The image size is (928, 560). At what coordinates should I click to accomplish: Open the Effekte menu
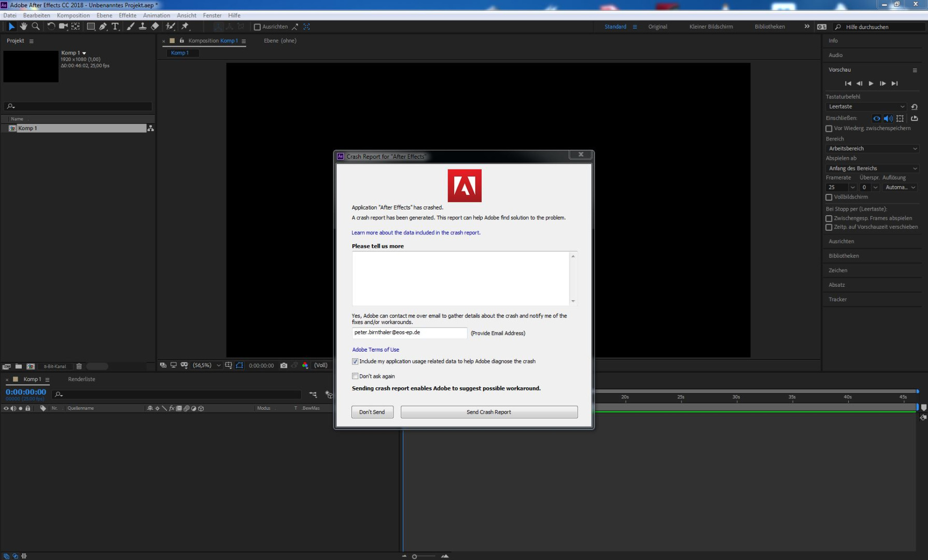coord(128,16)
